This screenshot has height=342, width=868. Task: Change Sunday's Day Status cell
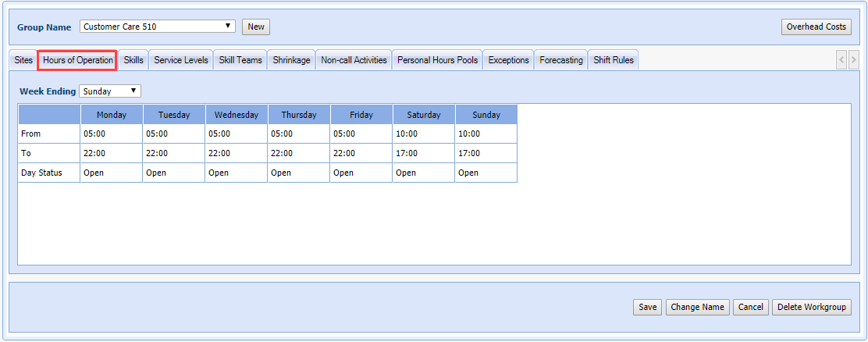pos(486,173)
